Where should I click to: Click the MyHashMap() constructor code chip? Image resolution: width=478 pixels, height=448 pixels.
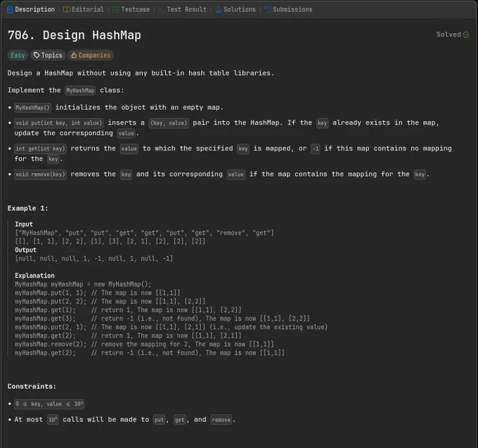[x=32, y=108]
